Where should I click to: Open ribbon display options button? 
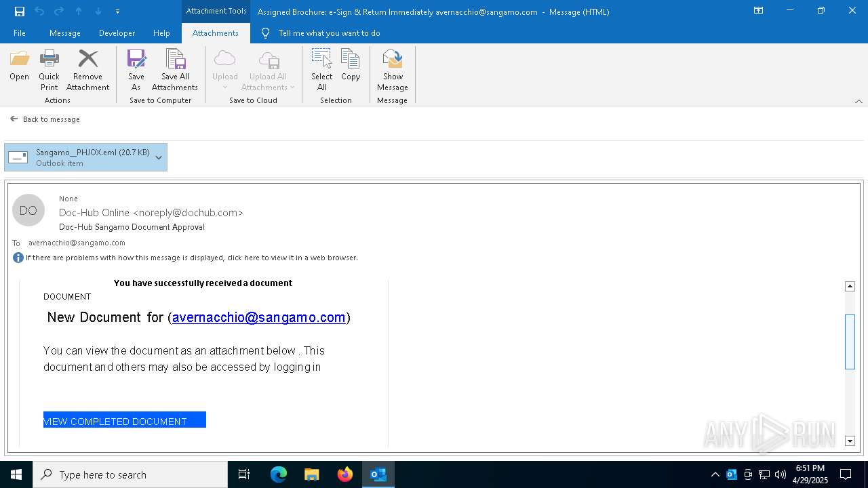(x=759, y=11)
